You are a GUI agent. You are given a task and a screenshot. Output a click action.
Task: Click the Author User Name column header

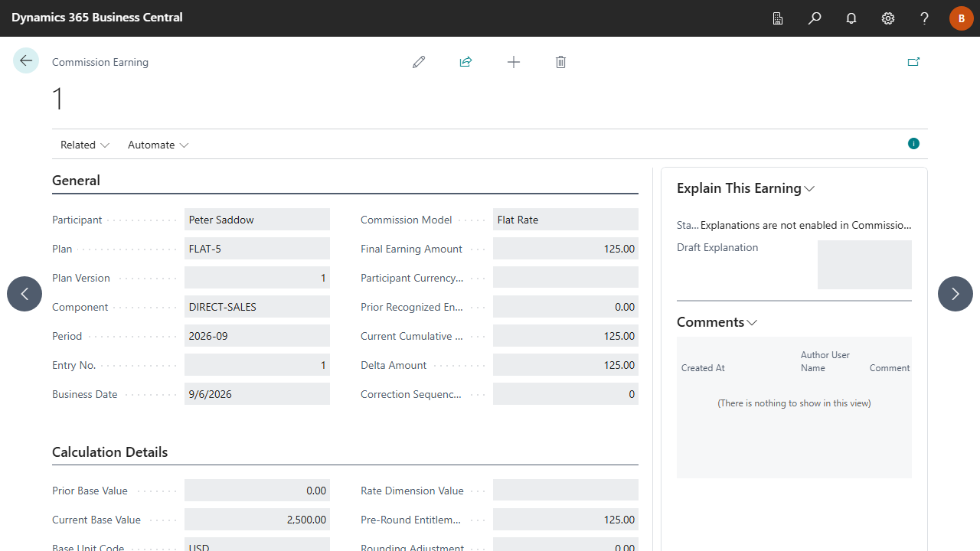[825, 361]
